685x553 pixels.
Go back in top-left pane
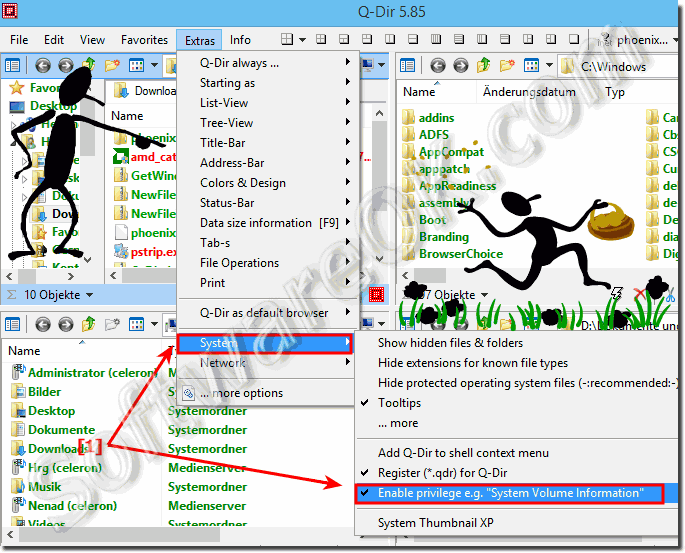[42, 66]
